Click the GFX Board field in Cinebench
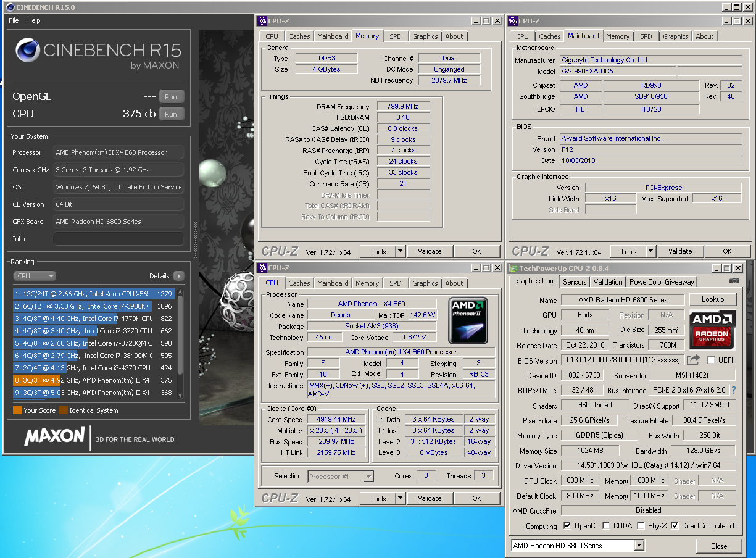 (118, 222)
